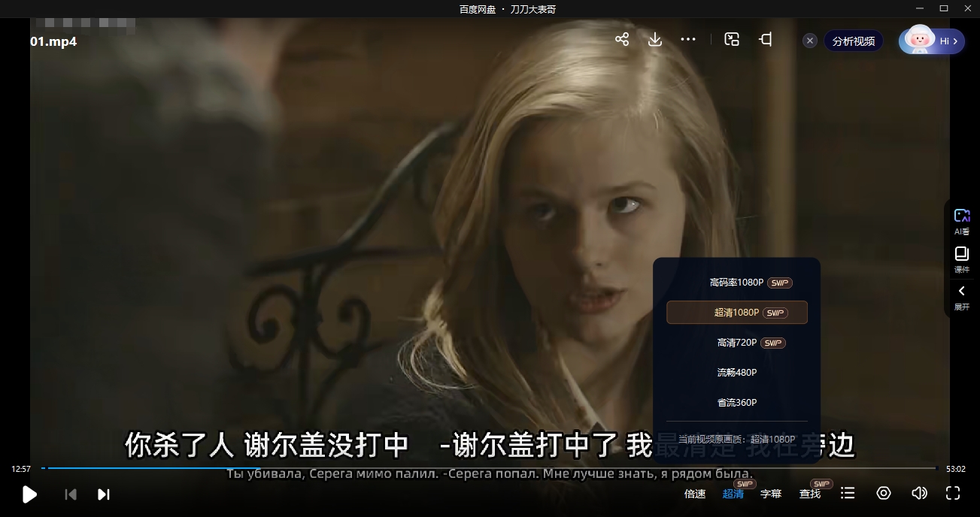Download the video with the download icon
The height and width of the screenshot is (517, 980).
coord(655,40)
